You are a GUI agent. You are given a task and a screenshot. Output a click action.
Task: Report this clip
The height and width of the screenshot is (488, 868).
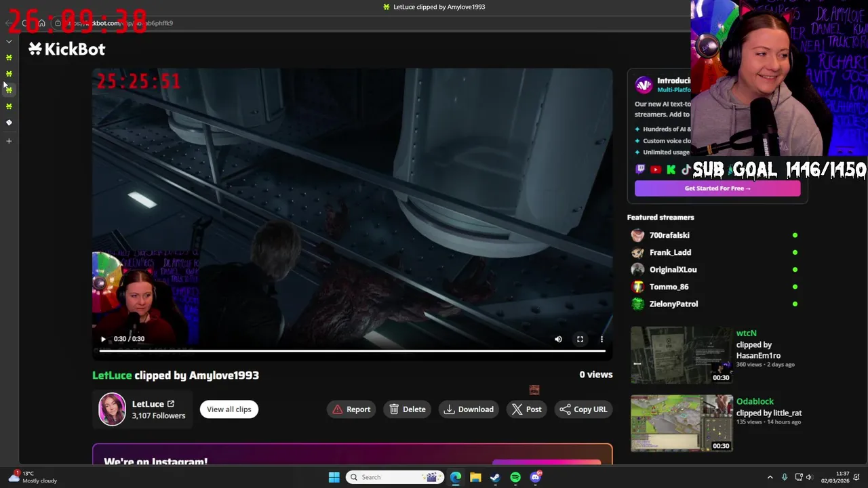[x=351, y=409]
